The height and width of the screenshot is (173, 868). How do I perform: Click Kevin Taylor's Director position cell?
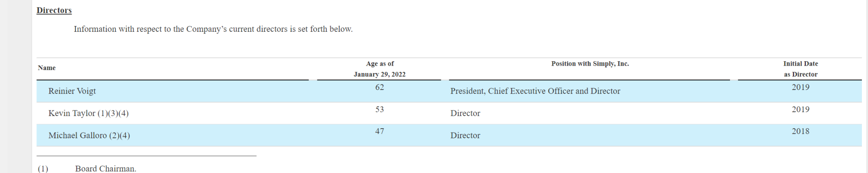(465, 113)
